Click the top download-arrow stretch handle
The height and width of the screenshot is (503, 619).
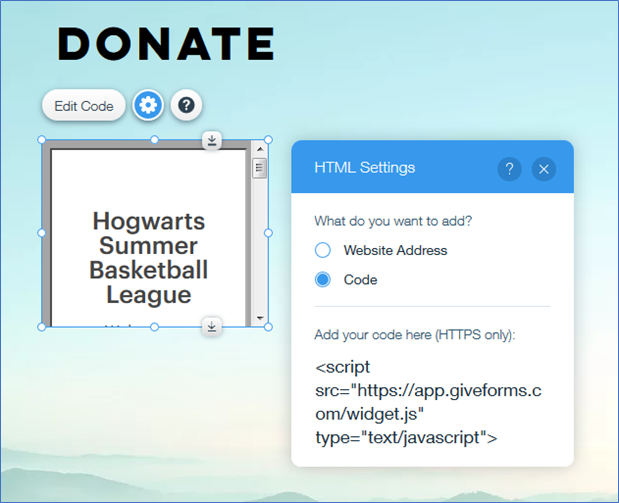tap(212, 140)
